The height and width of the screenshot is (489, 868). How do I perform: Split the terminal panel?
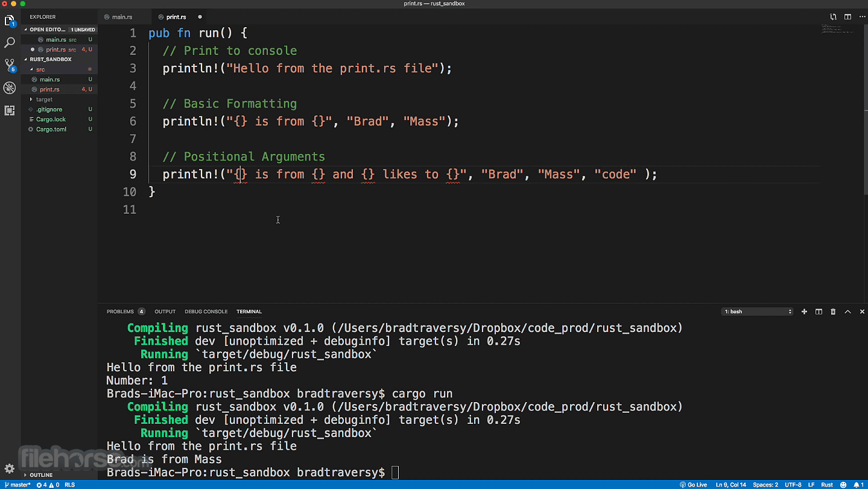tap(819, 312)
